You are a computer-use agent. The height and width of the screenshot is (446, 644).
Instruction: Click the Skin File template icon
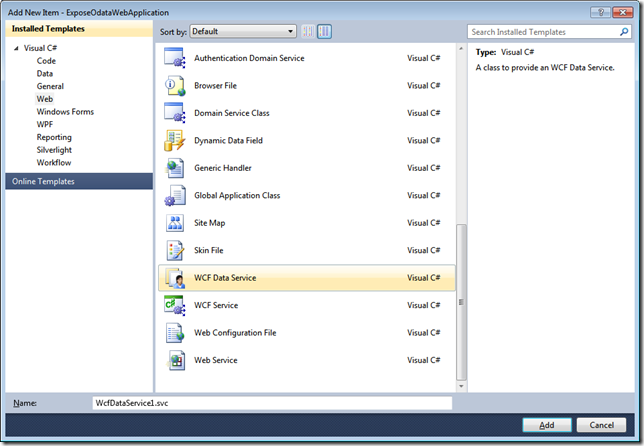(175, 251)
